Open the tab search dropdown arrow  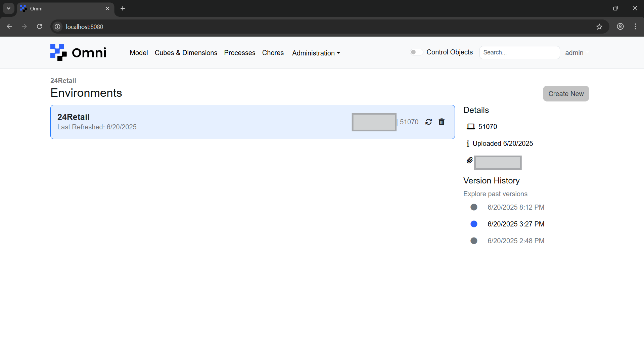[8, 8]
